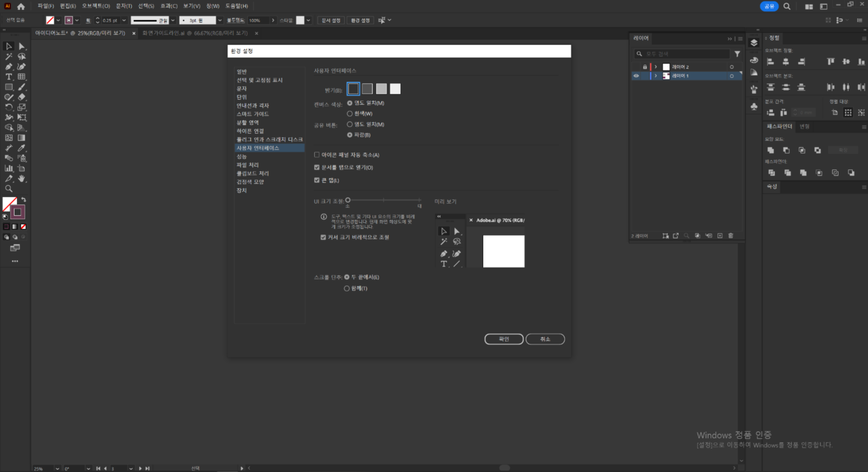Click 문서 설정 button in control bar

(331, 21)
